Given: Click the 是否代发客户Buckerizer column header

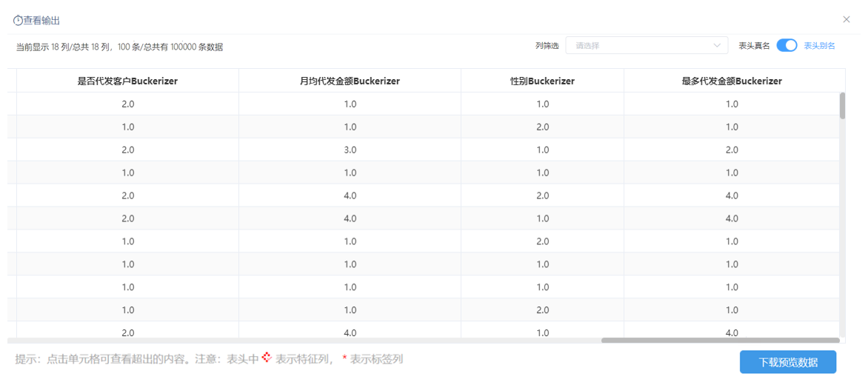Looking at the screenshot, I should [x=127, y=81].
